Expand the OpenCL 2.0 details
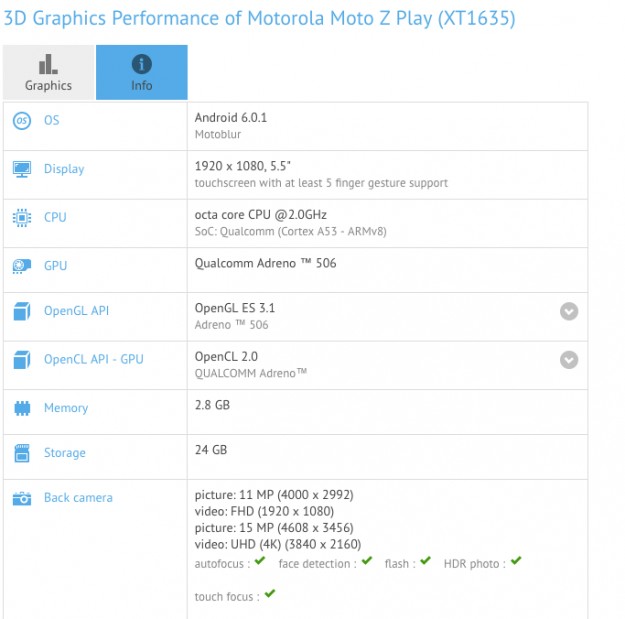625x619 pixels. (569, 360)
